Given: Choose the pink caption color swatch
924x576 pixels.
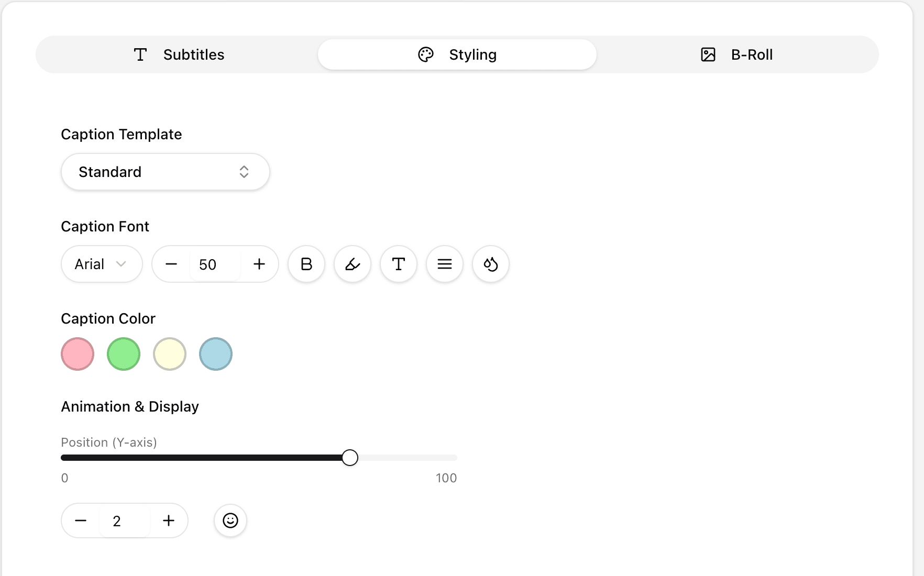Looking at the screenshot, I should tap(78, 354).
